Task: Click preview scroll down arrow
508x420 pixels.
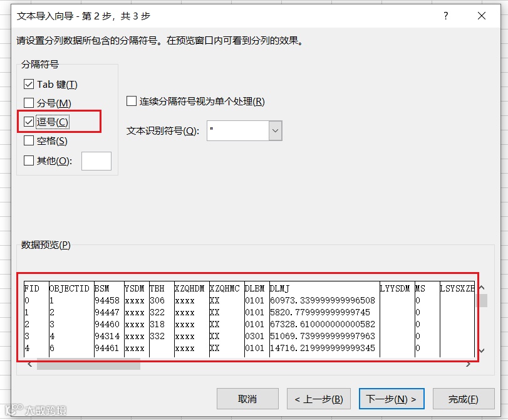Action: tap(482, 350)
